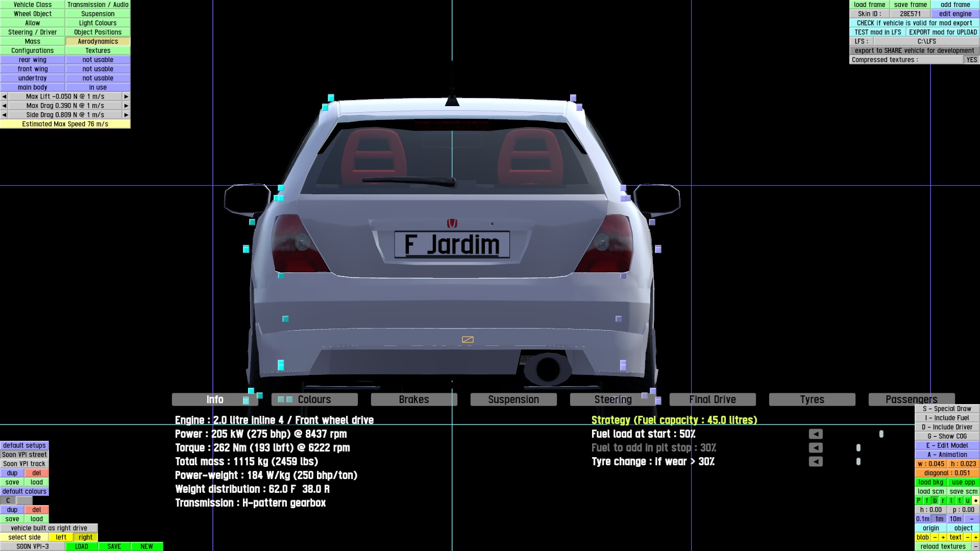
Task: Increase blob size with plus button
Action: (943, 537)
